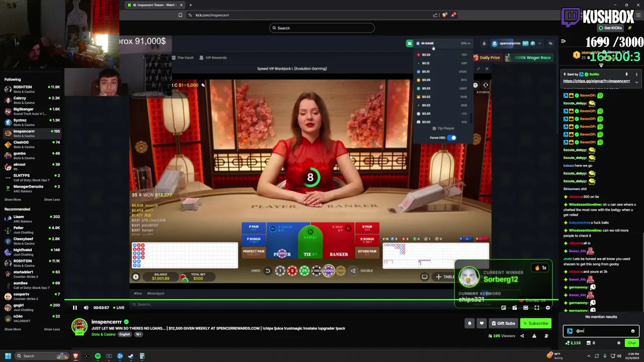Image resolution: width=644 pixels, height=362 pixels.
Task: Open channel points balance 2,110
Action: [573, 343]
